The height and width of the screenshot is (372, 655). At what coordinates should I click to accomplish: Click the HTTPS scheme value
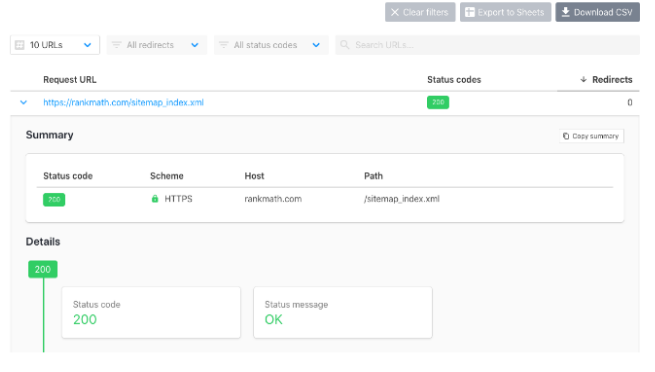[178, 199]
